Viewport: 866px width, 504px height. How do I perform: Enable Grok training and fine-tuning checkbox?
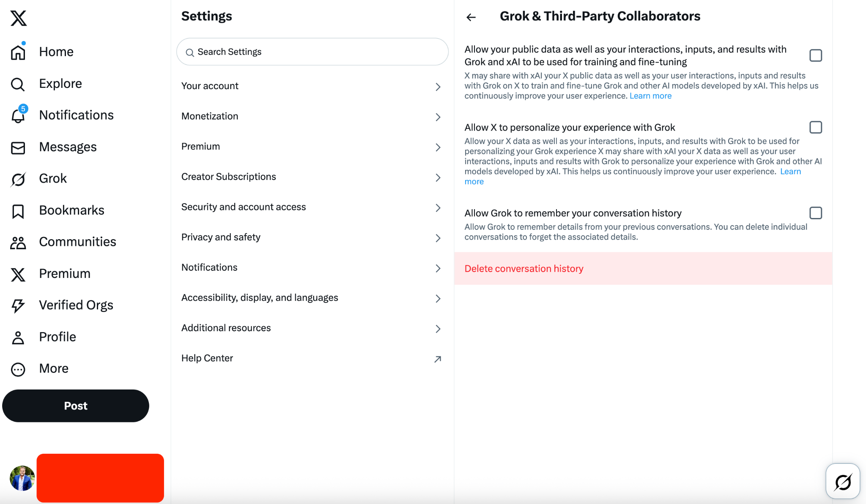815,55
